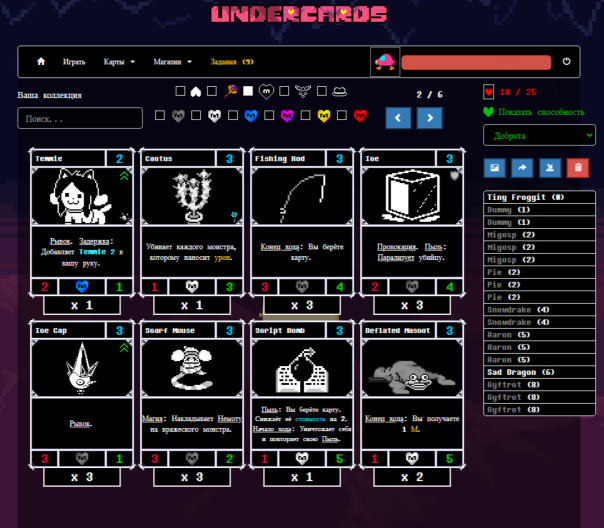Click the Ваша коллекция heading
The image size is (604, 528).
click(49, 95)
